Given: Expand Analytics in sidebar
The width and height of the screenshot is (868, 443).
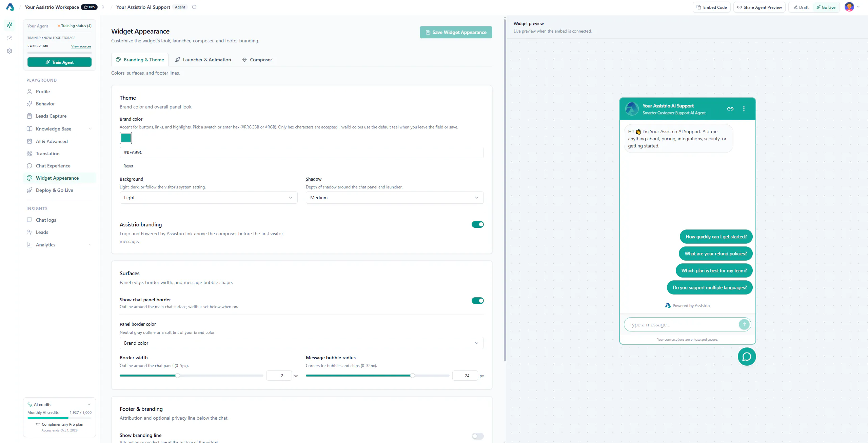Looking at the screenshot, I should click(x=59, y=245).
